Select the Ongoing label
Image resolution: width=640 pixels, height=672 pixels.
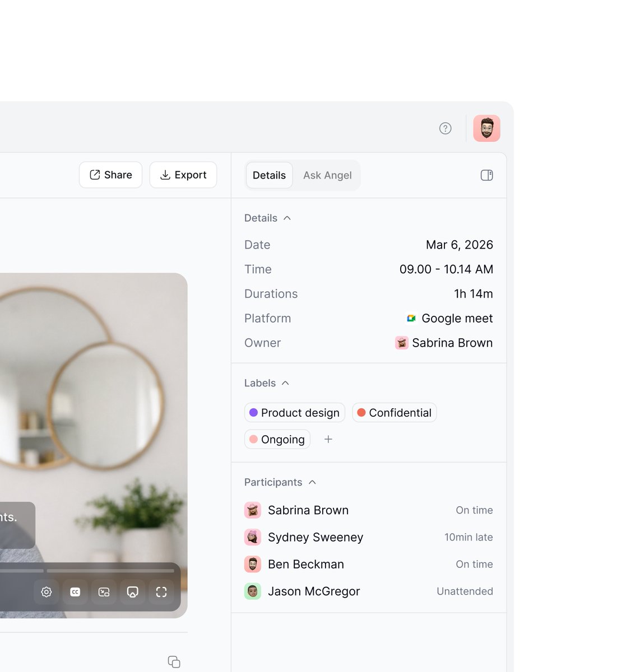[277, 440]
